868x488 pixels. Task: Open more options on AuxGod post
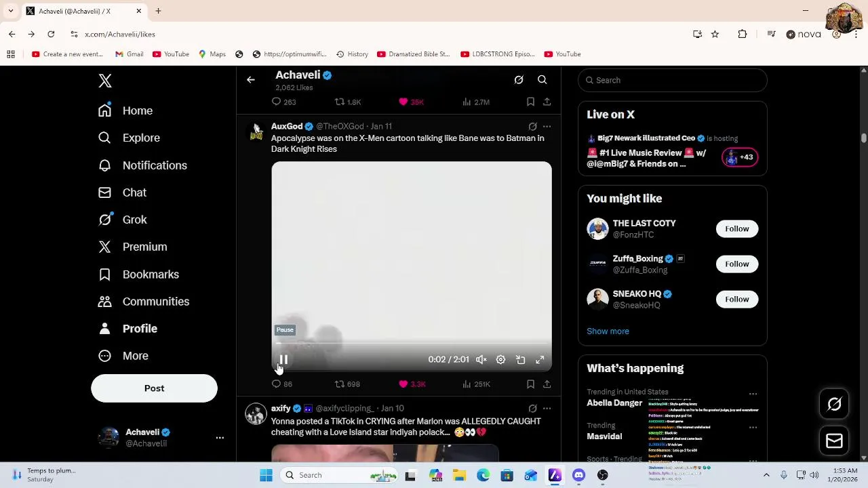[547, 126]
